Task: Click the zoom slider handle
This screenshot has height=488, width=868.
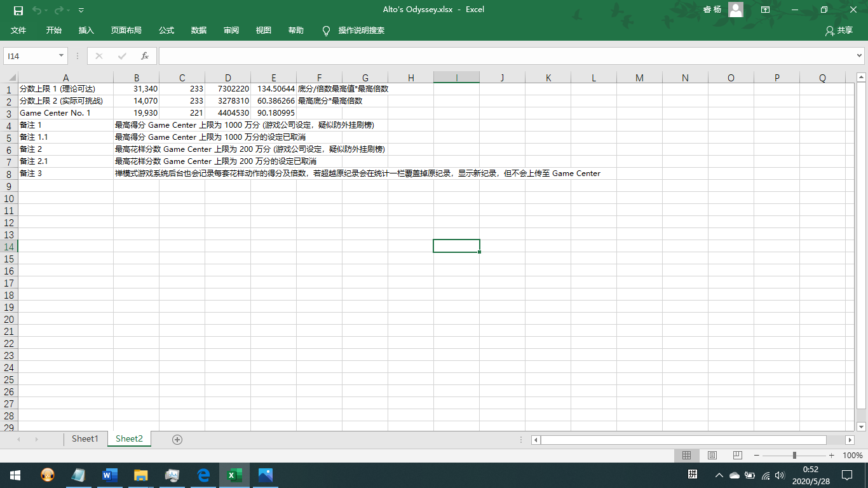Action: (794, 456)
